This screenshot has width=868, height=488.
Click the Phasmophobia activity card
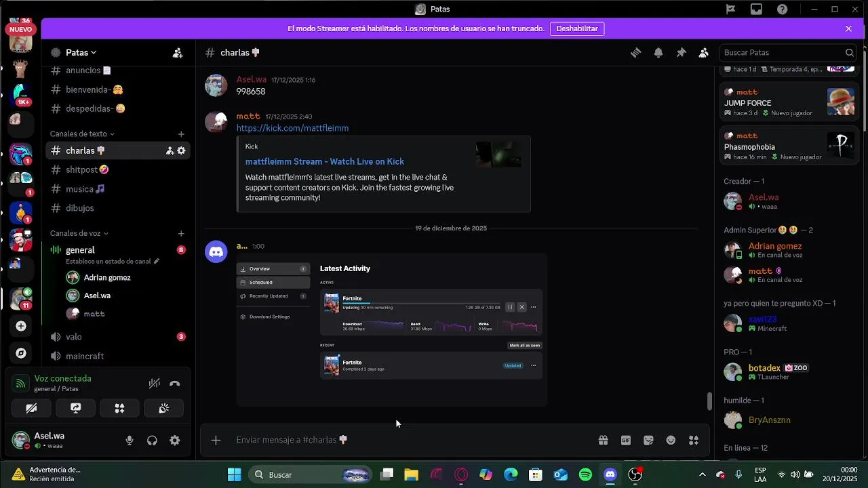[789, 146]
